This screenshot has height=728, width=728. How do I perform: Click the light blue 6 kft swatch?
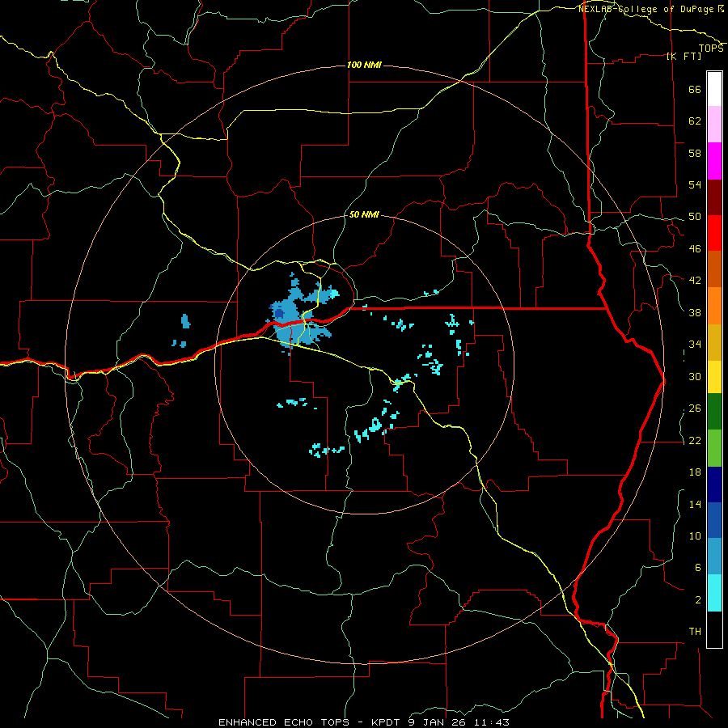coord(714,557)
